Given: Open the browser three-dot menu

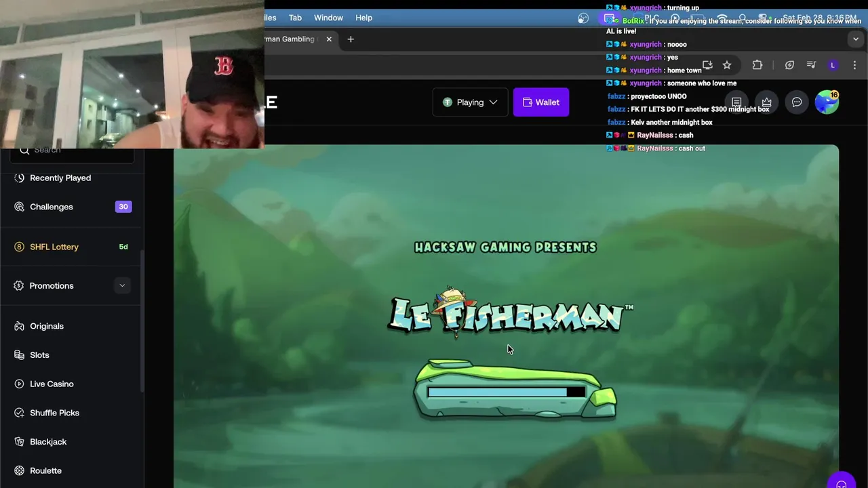Looking at the screenshot, I should [x=854, y=65].
